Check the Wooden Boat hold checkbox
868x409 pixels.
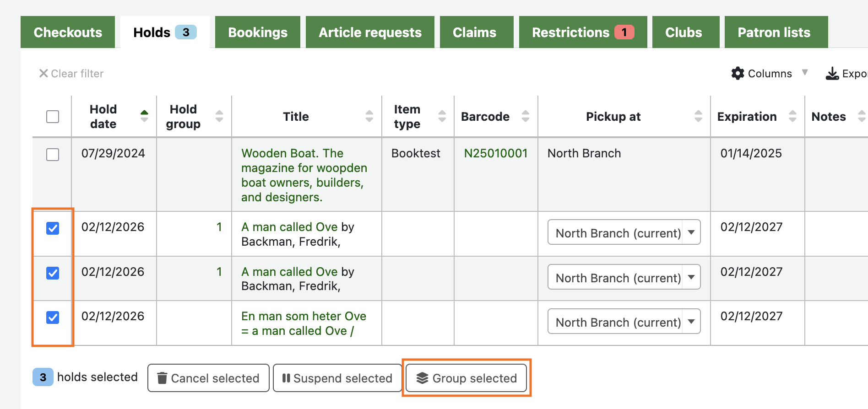coord(53,155)
